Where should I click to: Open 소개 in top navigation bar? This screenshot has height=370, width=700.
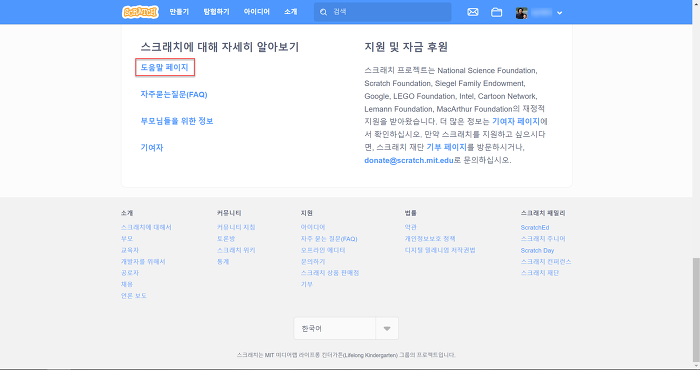point(291,12)
